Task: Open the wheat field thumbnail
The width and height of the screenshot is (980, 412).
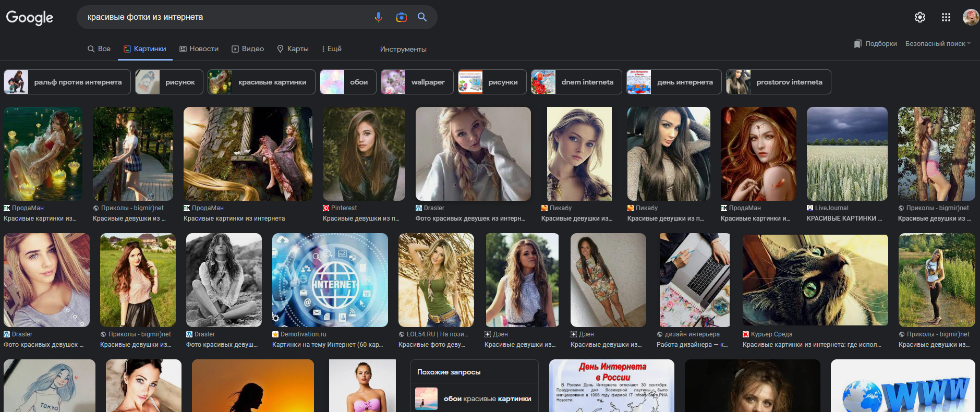Action: (847, 154)
